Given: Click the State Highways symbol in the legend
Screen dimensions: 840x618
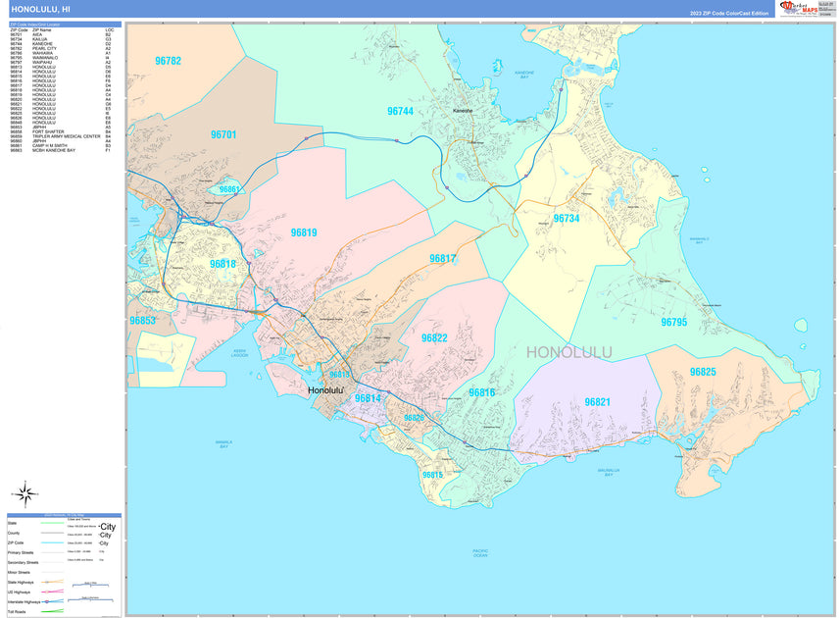Looking at the screenshot, I should point(46,582).
